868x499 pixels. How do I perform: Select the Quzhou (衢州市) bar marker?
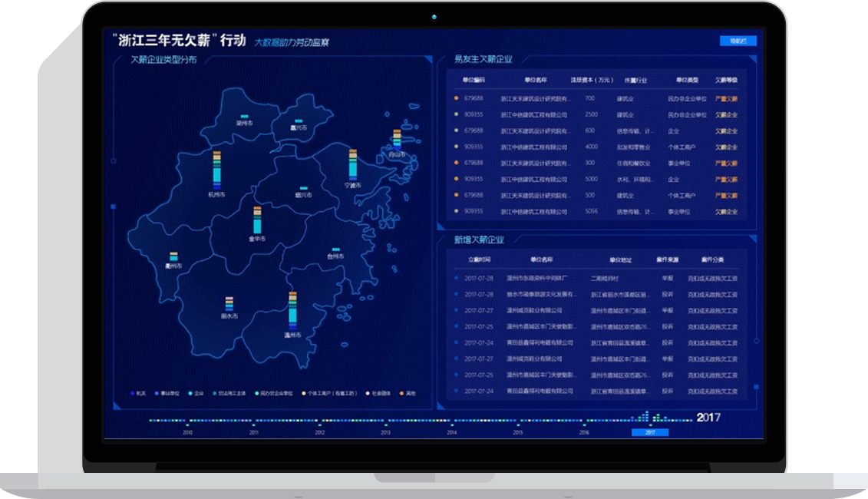(x=173, y=256)
